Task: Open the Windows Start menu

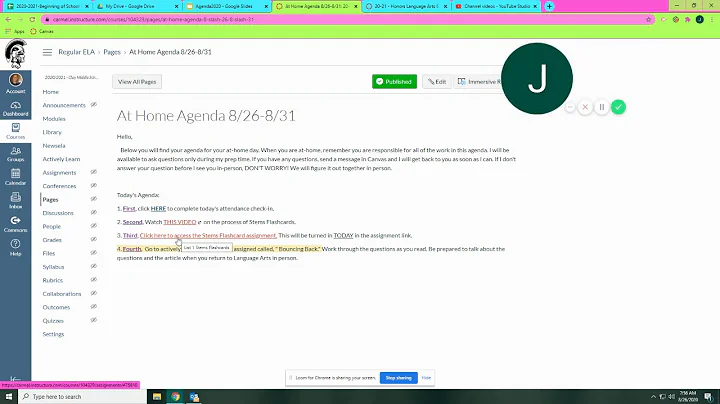Action: (x=9, y=397)
